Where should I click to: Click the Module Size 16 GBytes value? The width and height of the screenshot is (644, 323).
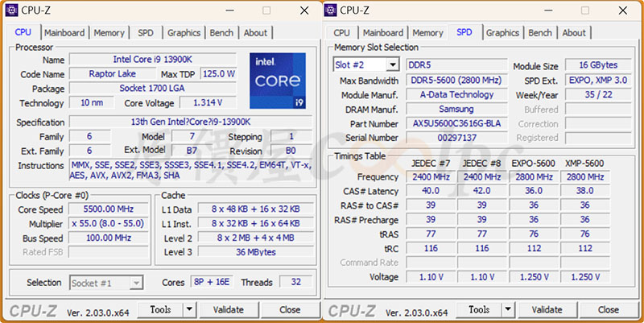pyautogui.click(x=598, y=65)
